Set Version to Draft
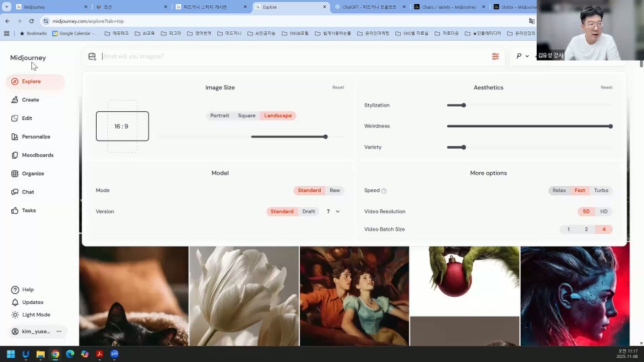The image size is (644, 362). coord(309,211)
